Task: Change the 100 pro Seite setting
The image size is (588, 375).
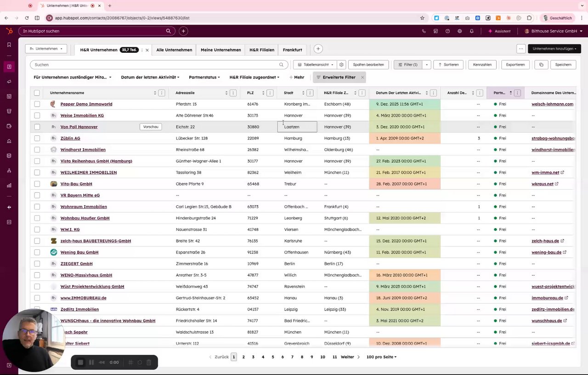Action: (381, 357)
